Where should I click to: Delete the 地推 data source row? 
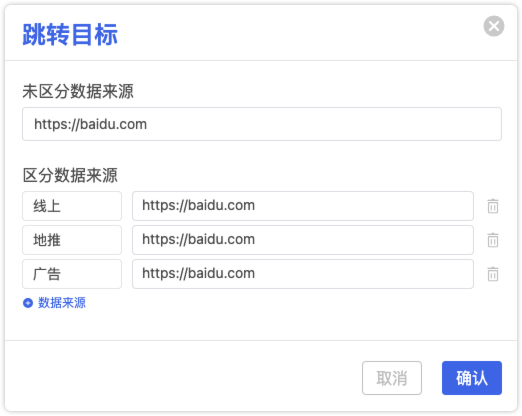click(493, 240)
